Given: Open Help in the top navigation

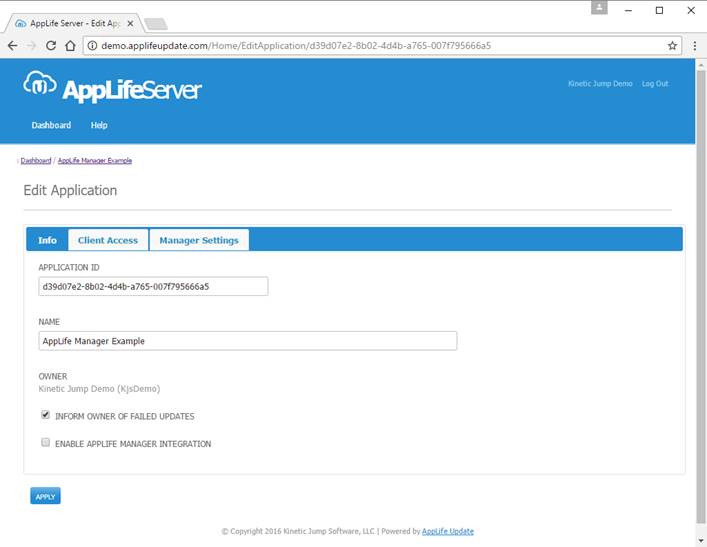Looking at the screenshot, I should tap(99, 125).
